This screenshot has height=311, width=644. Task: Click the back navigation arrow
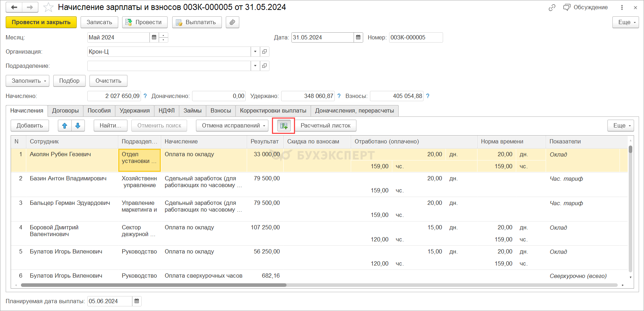tap(14, 7)
